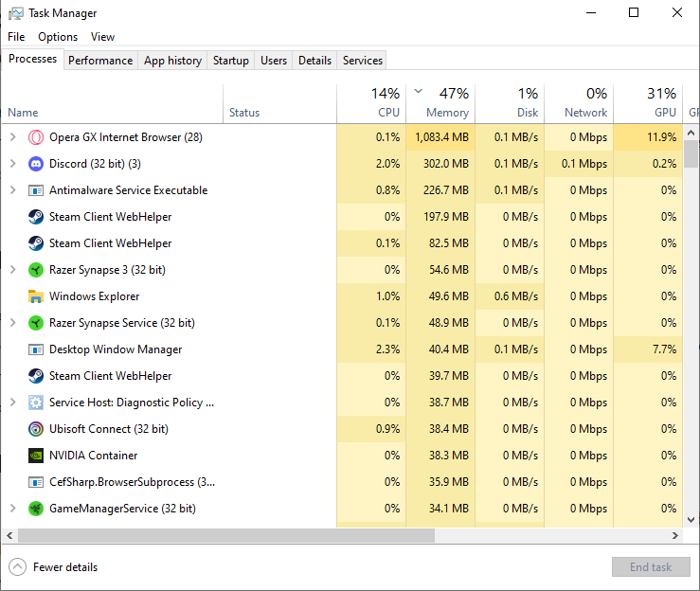The height and width of the screenshot is (591, 700).
Task: Expand the Discord process group
Action: [12, 164]
